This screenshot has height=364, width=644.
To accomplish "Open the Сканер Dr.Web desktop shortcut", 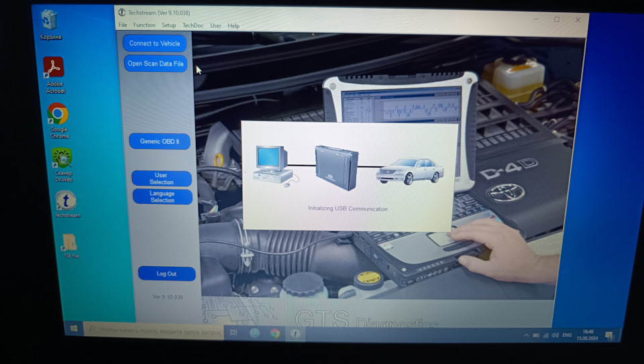I will [63, 165].
